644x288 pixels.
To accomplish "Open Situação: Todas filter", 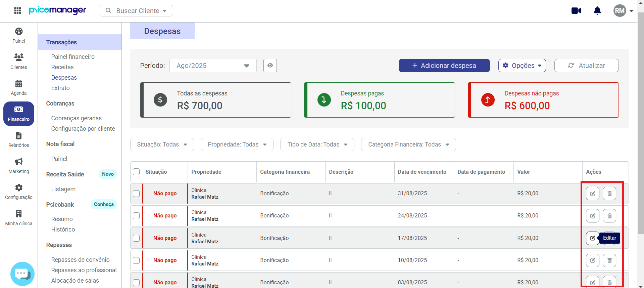I will pos(162,145).
